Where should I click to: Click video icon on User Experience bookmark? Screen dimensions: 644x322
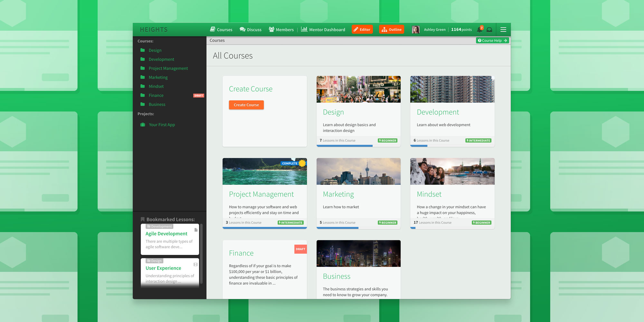pos(195,264)
